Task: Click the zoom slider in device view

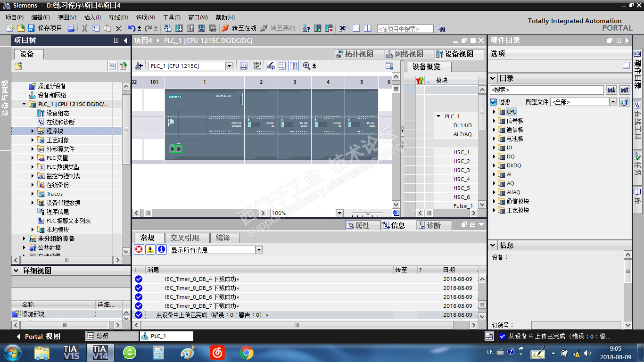Action: tap(368, 213)
